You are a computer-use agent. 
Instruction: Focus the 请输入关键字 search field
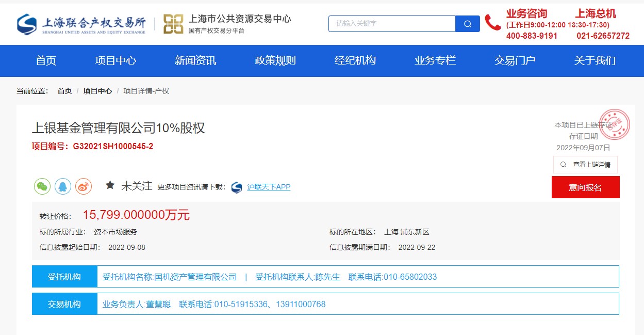(392, 24)
